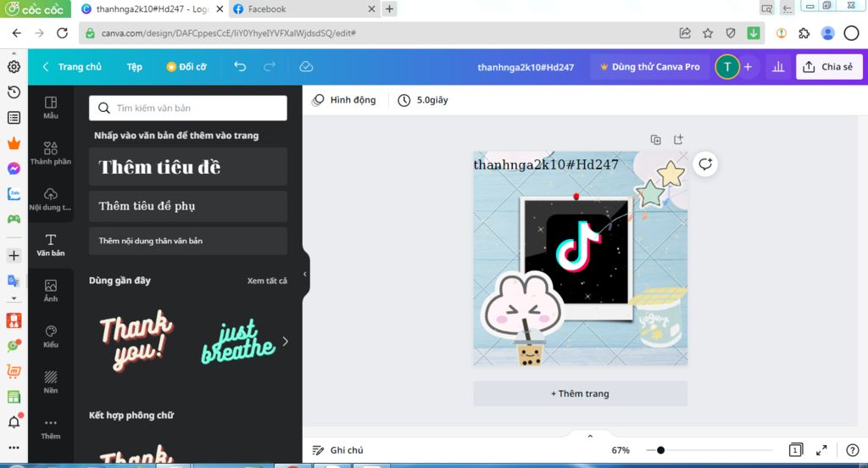Open the Nội dung tải lên uploads panel
The width and height of the screenshot is (868, 468).
pos(50,199)
